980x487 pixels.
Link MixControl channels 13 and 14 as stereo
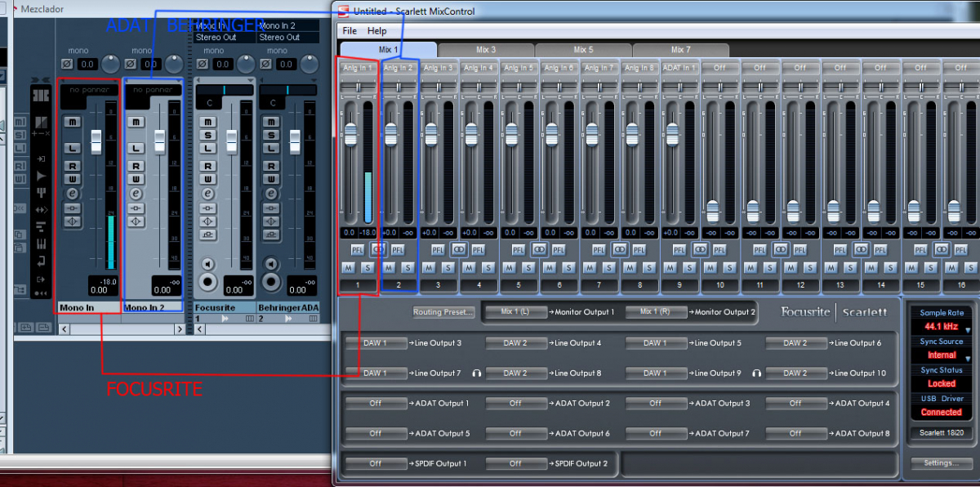click(x=861, y=249)
